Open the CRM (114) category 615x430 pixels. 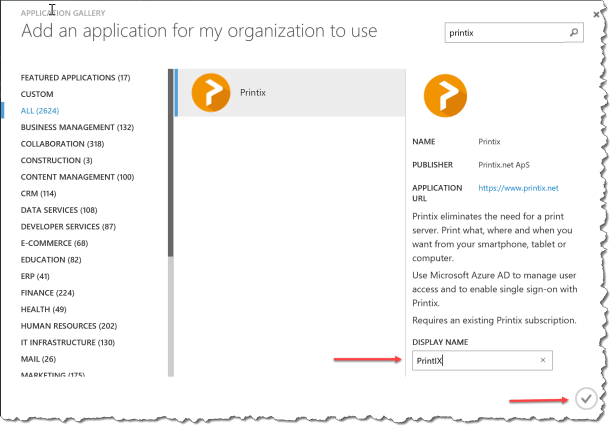coord(38,193)
